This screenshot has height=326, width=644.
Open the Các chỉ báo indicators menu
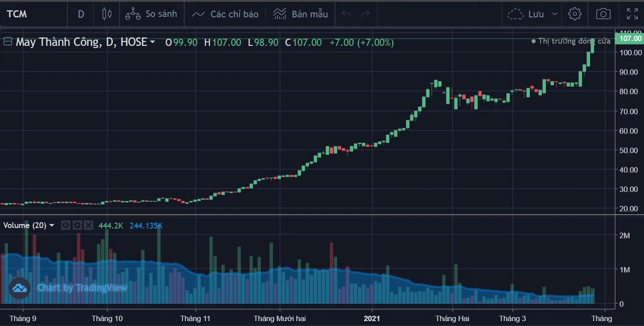tap(225, 14)
